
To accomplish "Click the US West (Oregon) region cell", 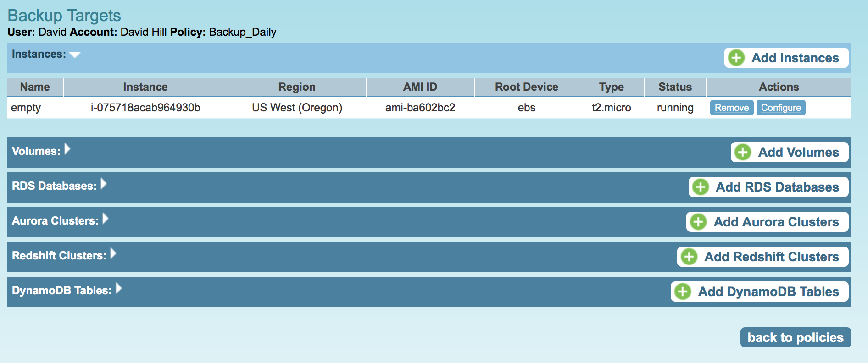I will 297,108.
